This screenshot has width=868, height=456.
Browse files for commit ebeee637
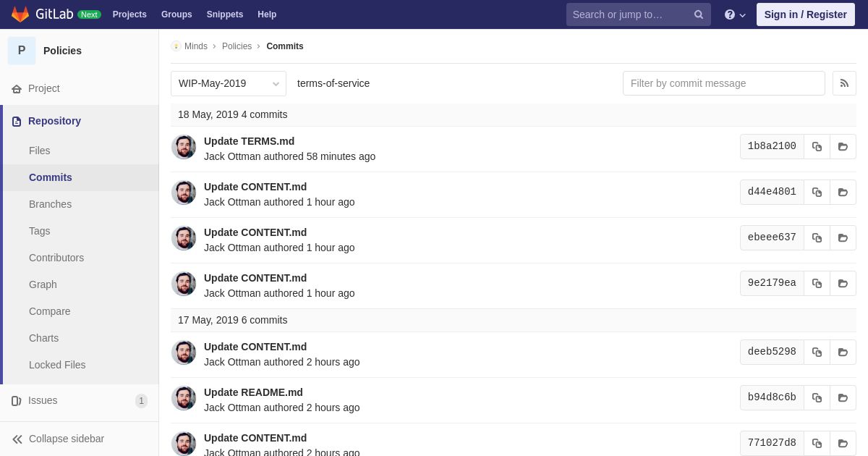coord(843,237)
